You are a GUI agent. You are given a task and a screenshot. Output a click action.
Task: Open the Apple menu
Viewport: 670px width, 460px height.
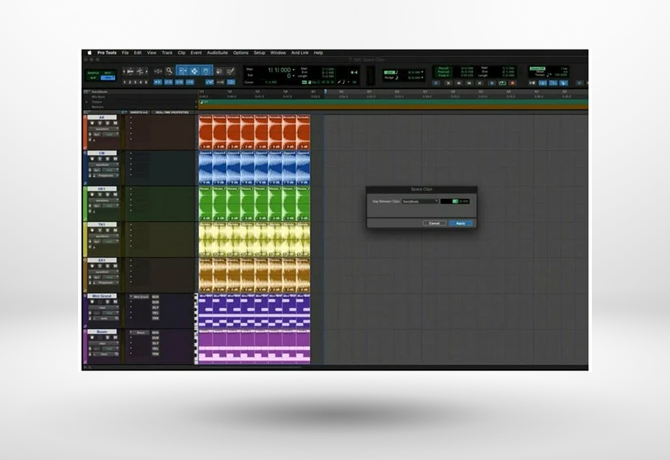89,53
